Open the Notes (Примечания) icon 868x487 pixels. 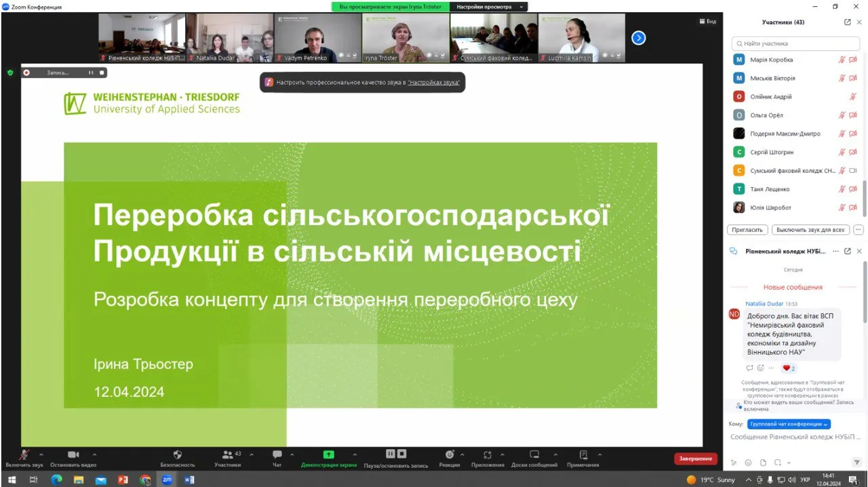pos(583,455)
